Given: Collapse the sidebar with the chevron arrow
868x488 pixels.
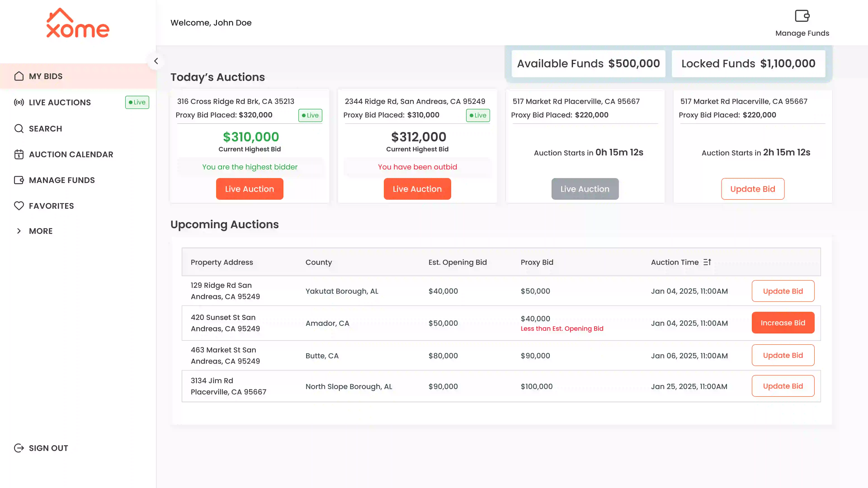Looking at the screenshot, I should 156,61.
